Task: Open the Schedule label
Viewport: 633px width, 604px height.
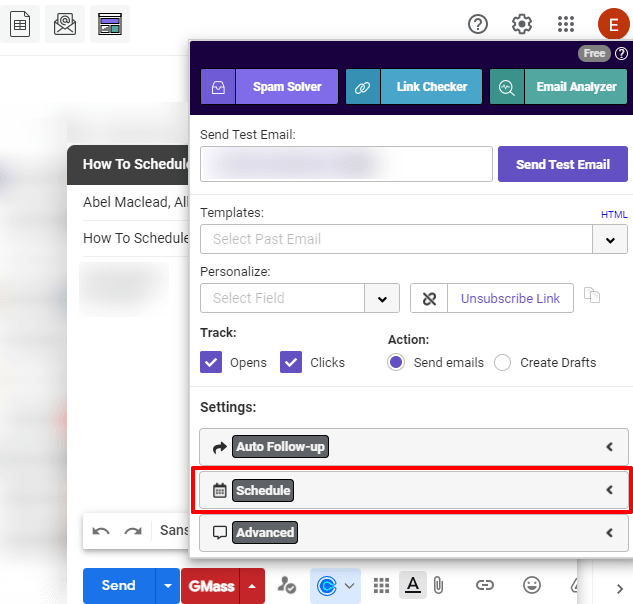Action: point(263,491)
